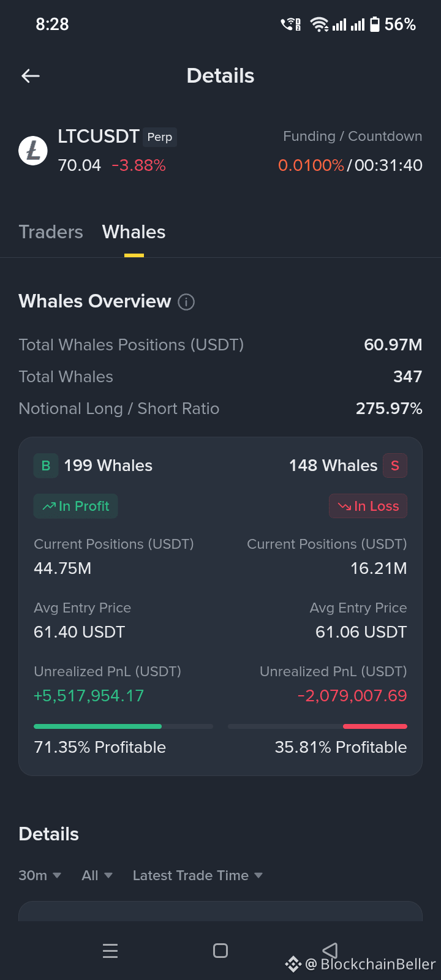Viewport: 441px width, 980px height.
Task: Tap the back arrow icon
Action: pos(30,76)
